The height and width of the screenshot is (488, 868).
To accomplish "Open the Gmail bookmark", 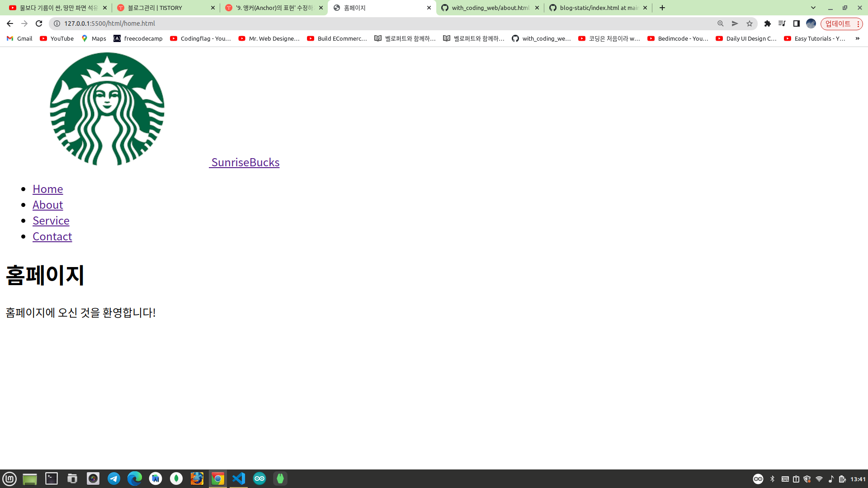I will [19, 38].
